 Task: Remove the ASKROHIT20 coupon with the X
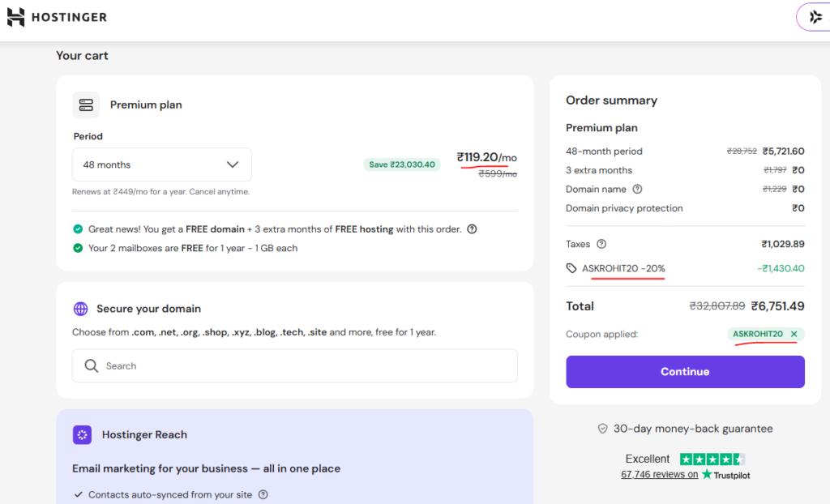[794, 334]
